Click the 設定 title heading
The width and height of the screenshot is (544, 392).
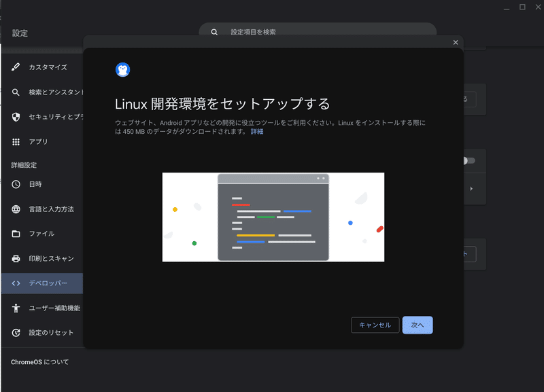tap(20, 33)
